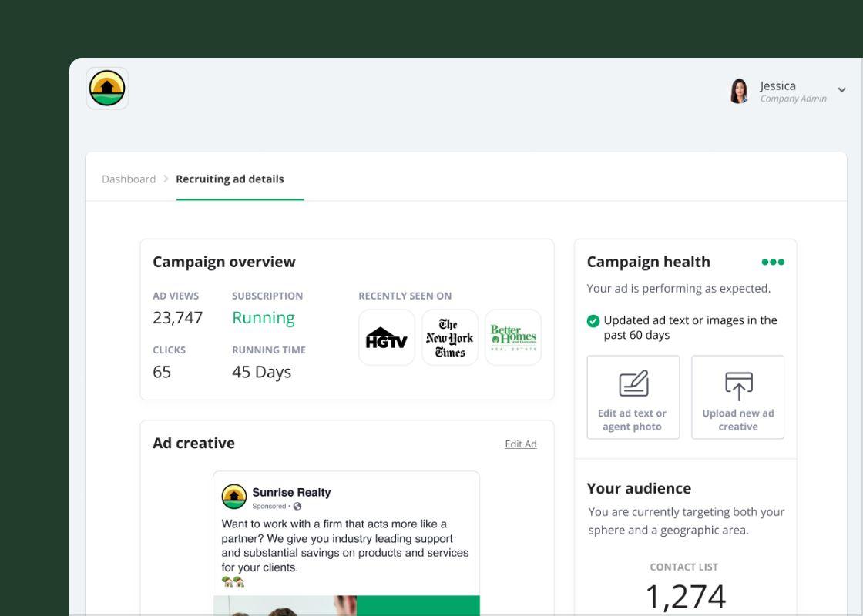
Task: Click the Your audience heading
Action: pyautogui.click(x=639, y=488)
